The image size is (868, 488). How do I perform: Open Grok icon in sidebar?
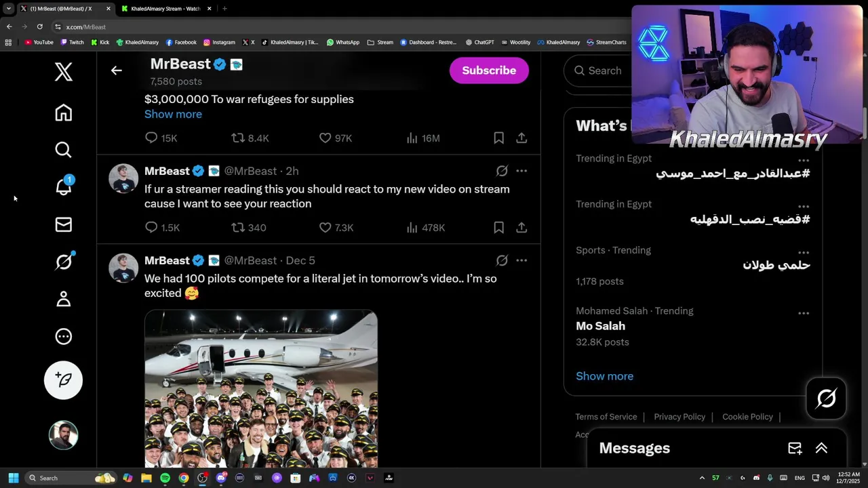tap(64, 261)
